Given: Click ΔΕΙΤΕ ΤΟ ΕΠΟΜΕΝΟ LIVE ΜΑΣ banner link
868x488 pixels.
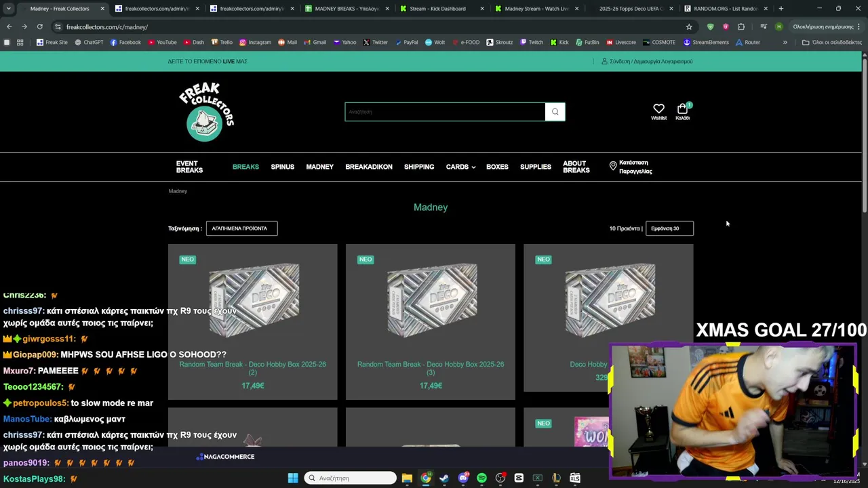Looking at the screenshot, I should click(208, 61).
